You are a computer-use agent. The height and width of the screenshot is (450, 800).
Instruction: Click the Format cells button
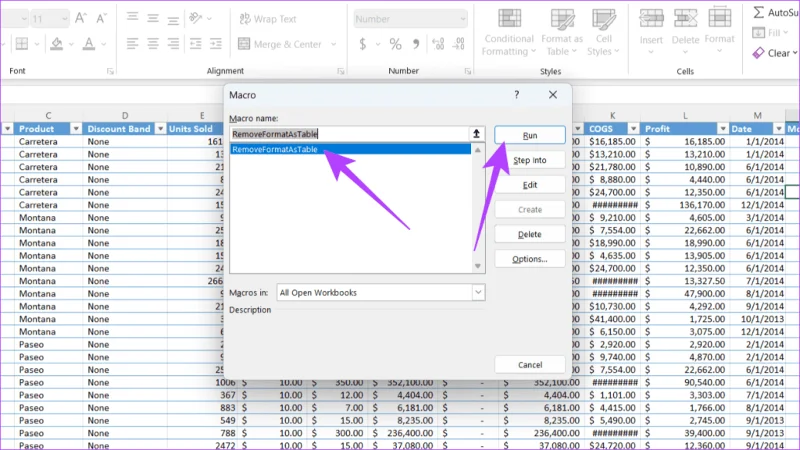[719, 32]
